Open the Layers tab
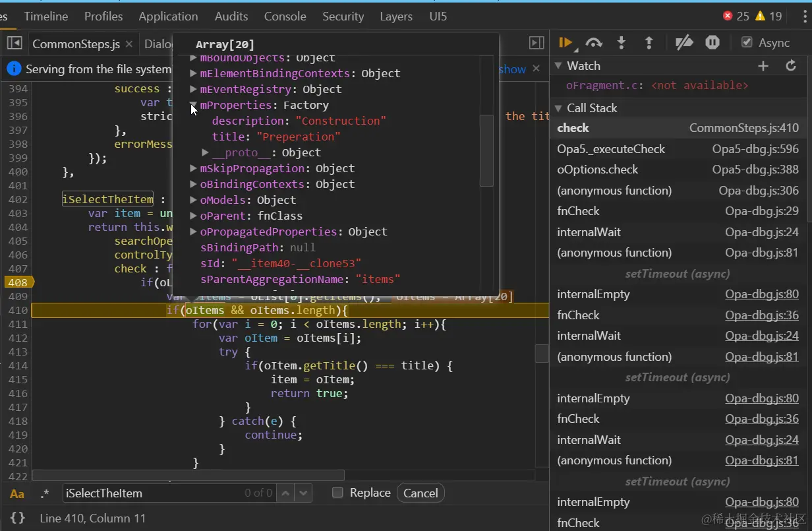Viewport: 812px width, 531px height. [395, 16]
